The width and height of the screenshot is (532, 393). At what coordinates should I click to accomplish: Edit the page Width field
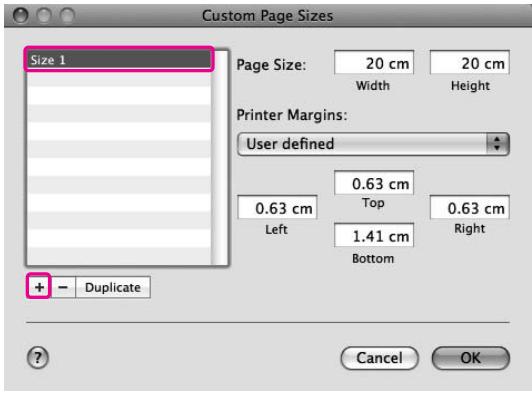374,62
